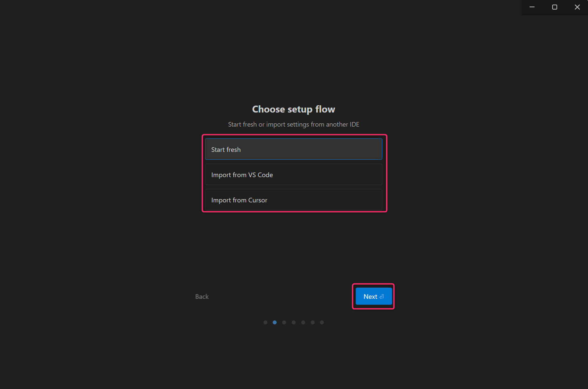The width and height of the screenshot is (588, 389).
Task: Minimize the setup window
Action: [x=532, y=7]
